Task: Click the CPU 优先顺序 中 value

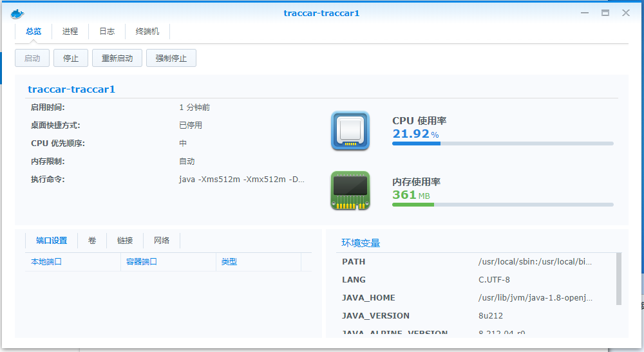Action: (183, 143)
